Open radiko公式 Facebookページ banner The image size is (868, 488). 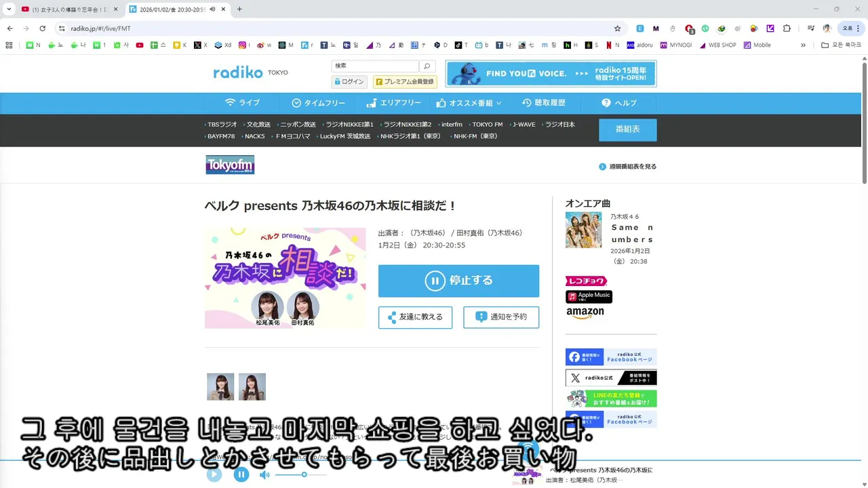611,357
